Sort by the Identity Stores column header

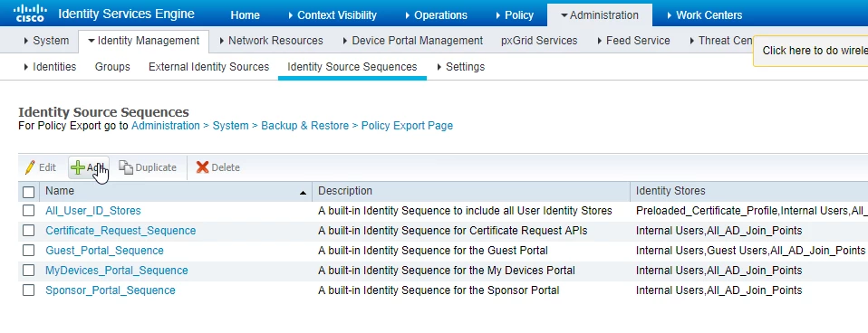[x=670, y=191]
